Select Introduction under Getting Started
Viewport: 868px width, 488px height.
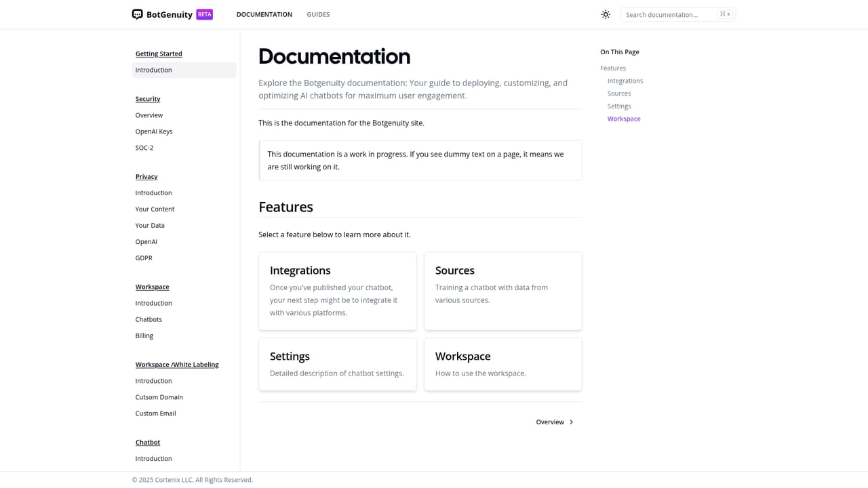[x=184, y=70]
